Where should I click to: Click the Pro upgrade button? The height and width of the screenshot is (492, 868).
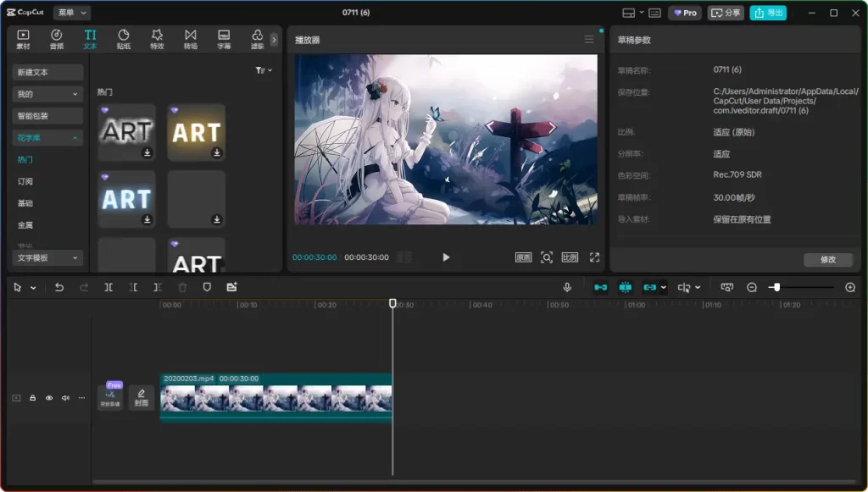click(685, 13)
